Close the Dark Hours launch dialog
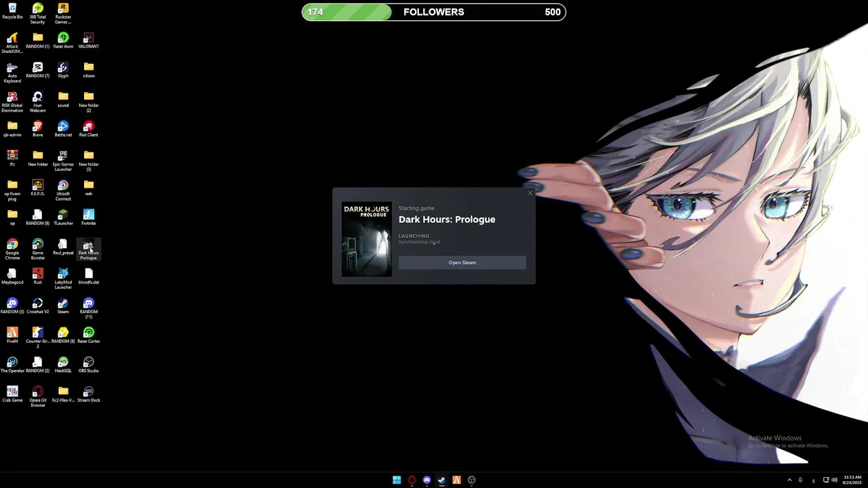 (530, 193)
